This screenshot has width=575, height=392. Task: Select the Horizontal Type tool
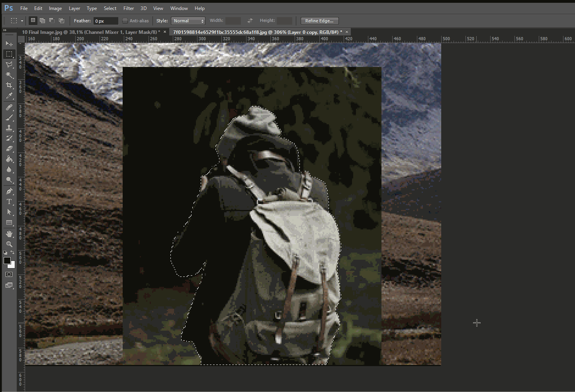[x=9, y=202]
